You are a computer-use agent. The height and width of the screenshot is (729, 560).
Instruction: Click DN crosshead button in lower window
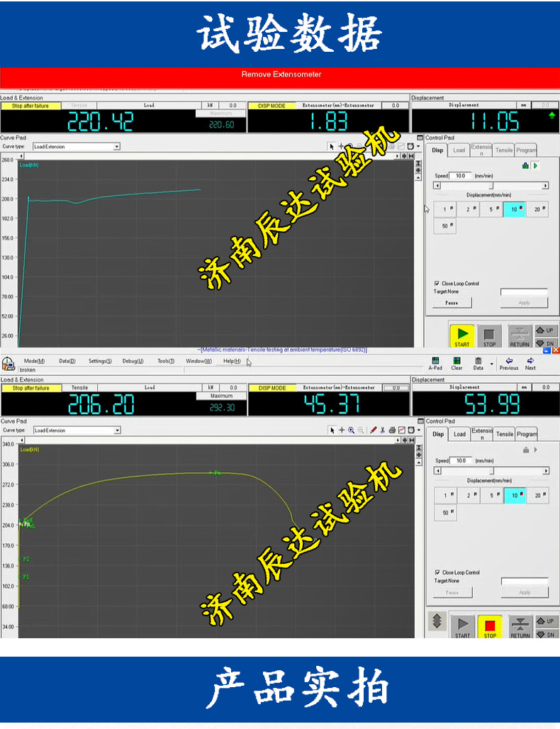(x=546, y=634)
